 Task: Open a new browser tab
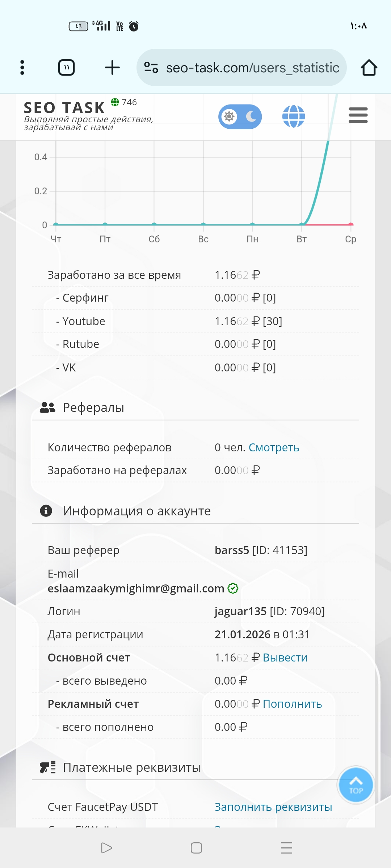112,68
